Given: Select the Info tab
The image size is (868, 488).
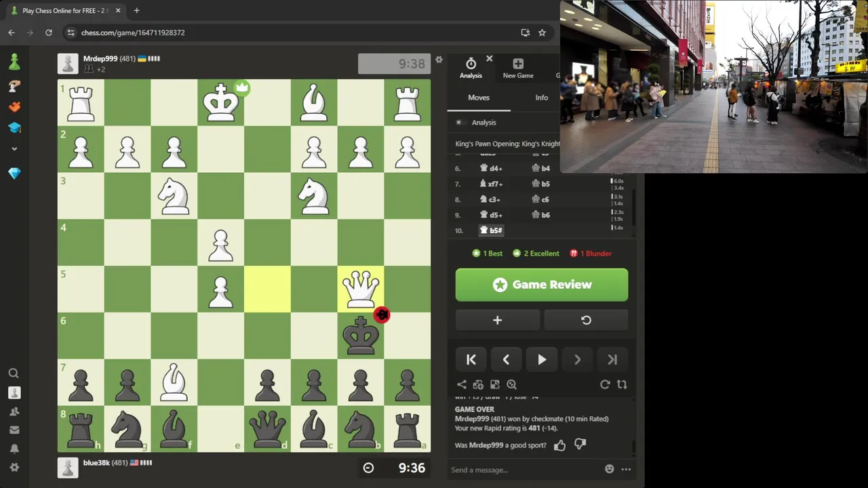Looking at the screenshot, I should pos(542,98).
